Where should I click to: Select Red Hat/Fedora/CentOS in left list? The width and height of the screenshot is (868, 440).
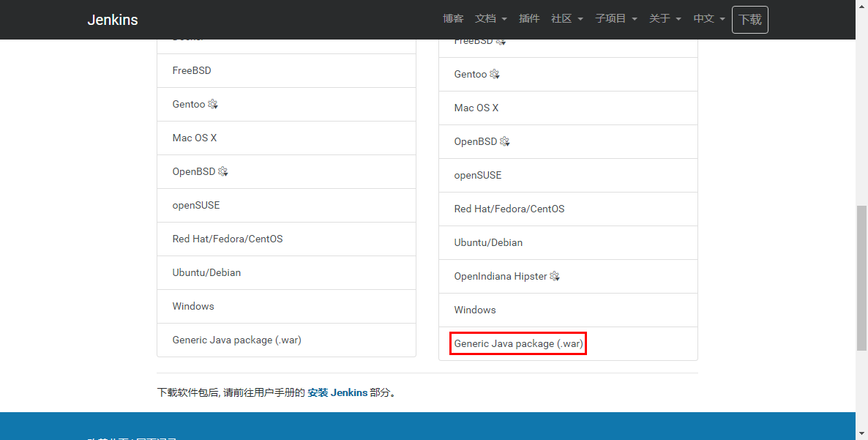pyautogui.click(x=286, y=239)
